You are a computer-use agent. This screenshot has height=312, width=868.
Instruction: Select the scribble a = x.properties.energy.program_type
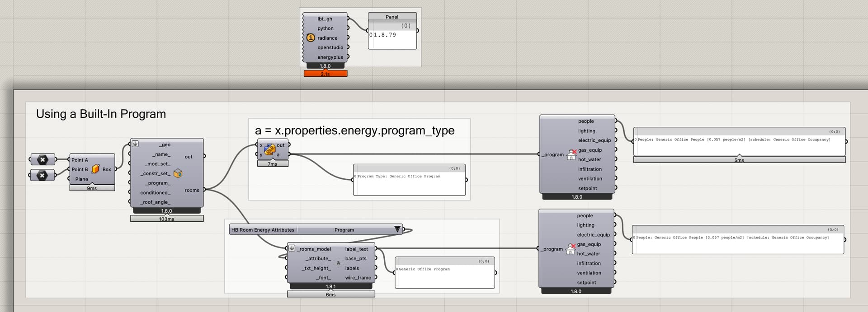click(355, 130)
